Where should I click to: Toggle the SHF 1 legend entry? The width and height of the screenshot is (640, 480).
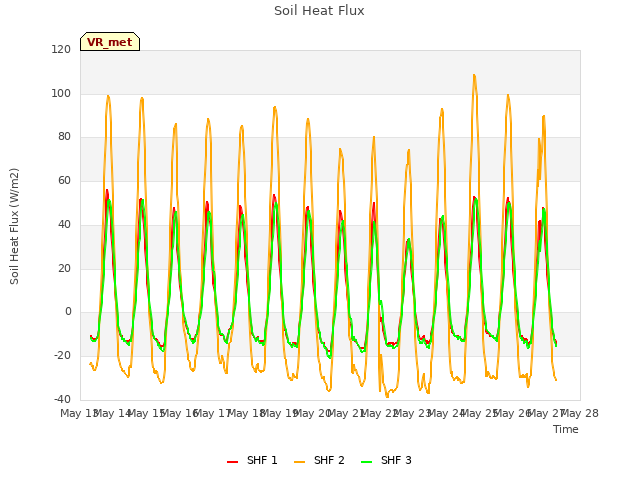[252, 460]
